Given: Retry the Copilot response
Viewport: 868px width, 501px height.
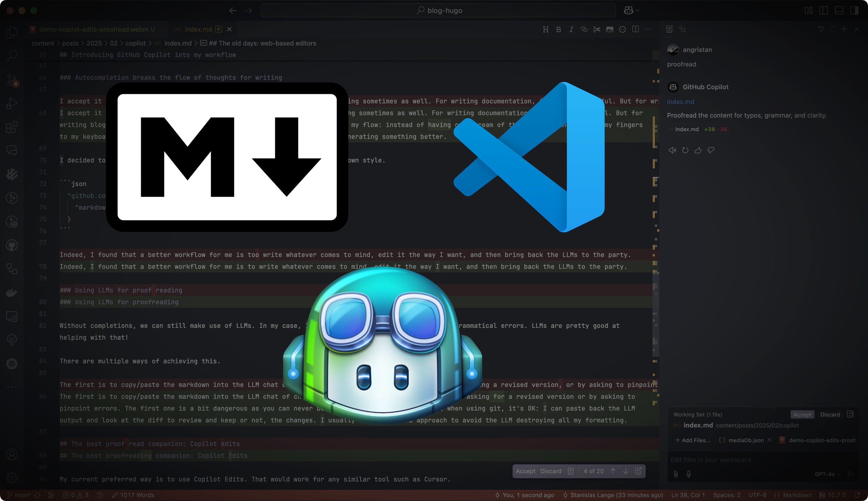Looking at the screenshot, I should (685, 150).
